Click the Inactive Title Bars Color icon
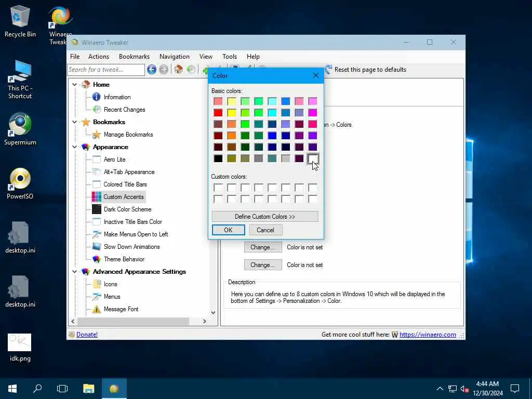This screenshot has height=399, width=532. 96,222
